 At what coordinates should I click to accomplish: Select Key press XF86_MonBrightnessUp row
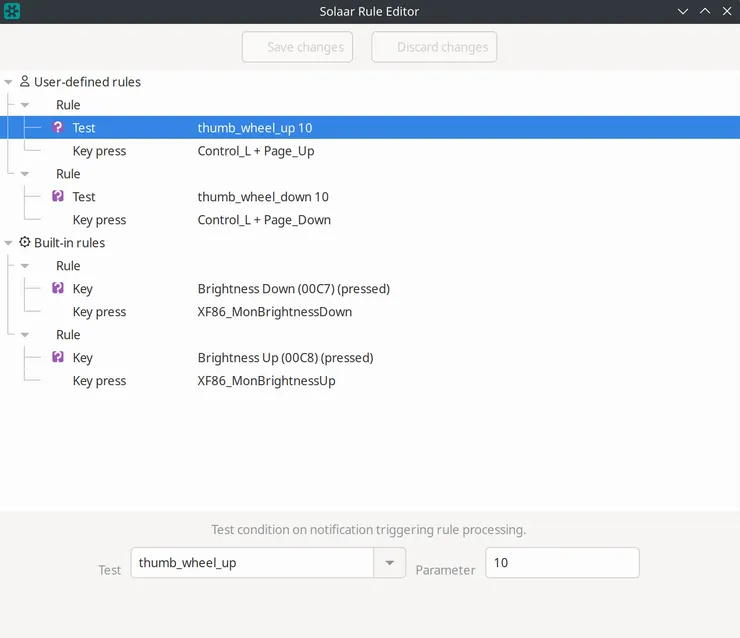370,381
